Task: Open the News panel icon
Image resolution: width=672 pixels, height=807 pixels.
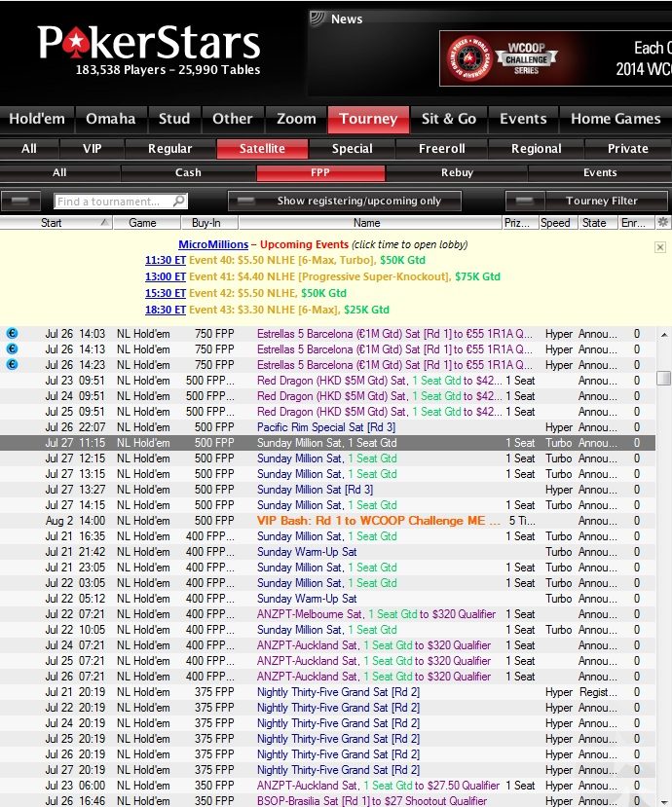Action: click(317, 18)
